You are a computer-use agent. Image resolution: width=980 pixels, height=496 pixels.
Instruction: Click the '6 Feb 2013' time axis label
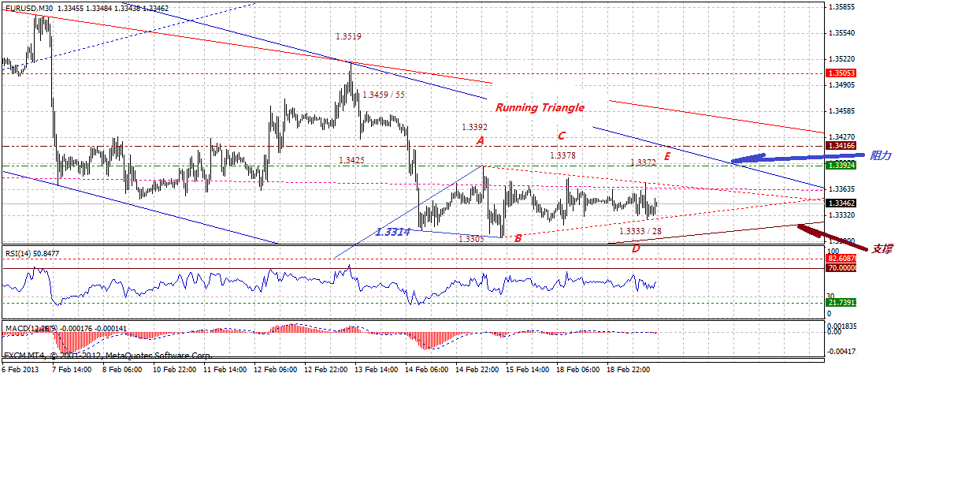point(20,369)
